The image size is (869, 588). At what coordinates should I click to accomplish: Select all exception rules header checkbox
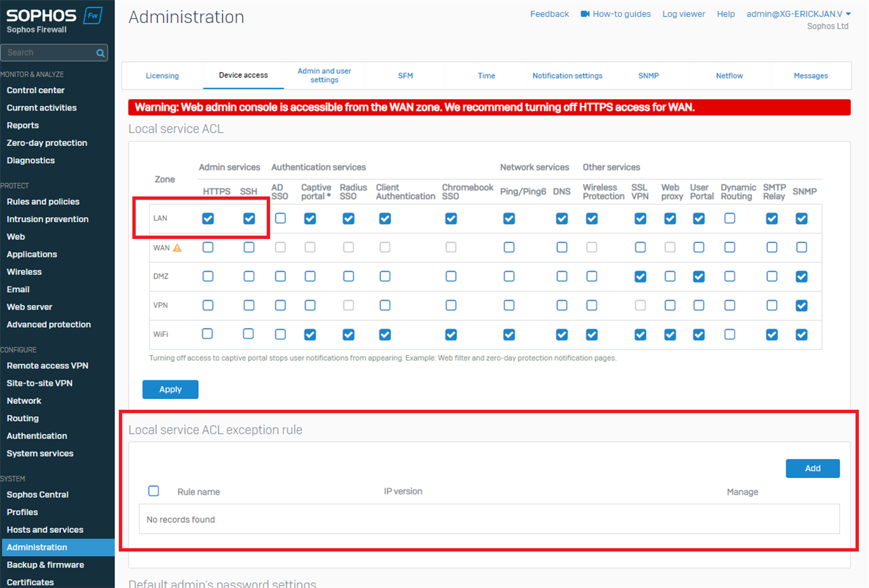(153, 491)
